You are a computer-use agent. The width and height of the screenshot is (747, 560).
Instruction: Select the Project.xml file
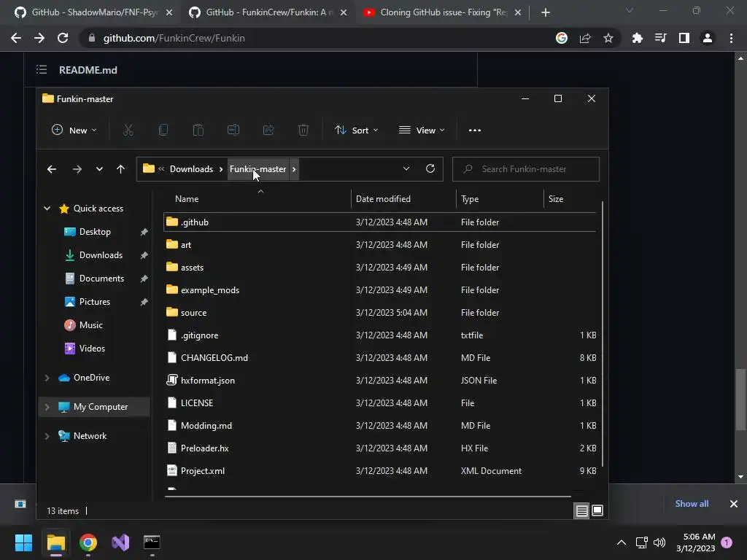[379, 471]
